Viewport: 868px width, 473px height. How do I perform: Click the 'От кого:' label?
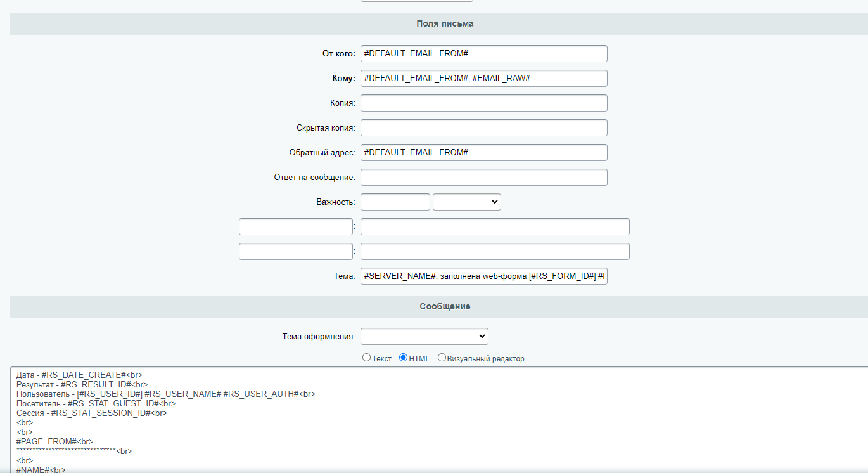pyautogui.click(x=339, y=54)
